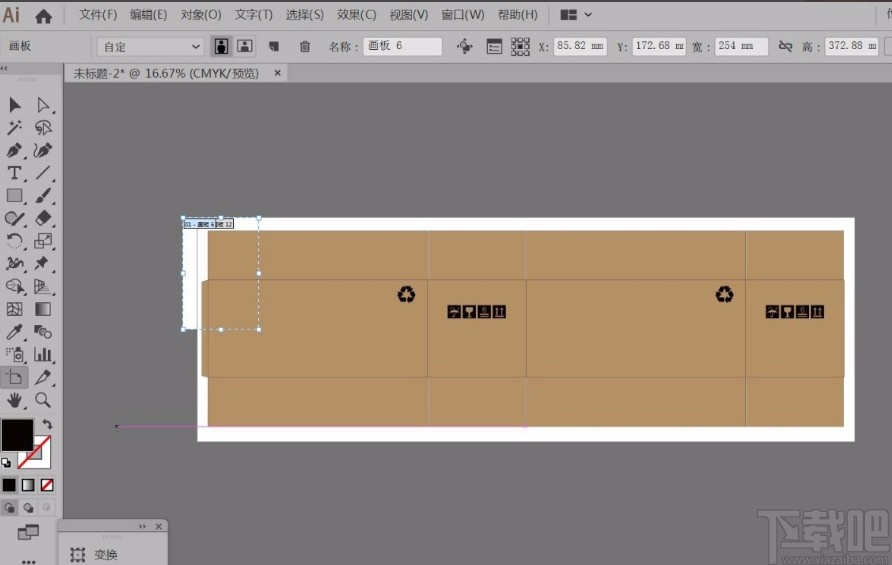Viewport: 892px width, 565px height.
Task: Select the Rectangle tool
Action: pos(15,195)
